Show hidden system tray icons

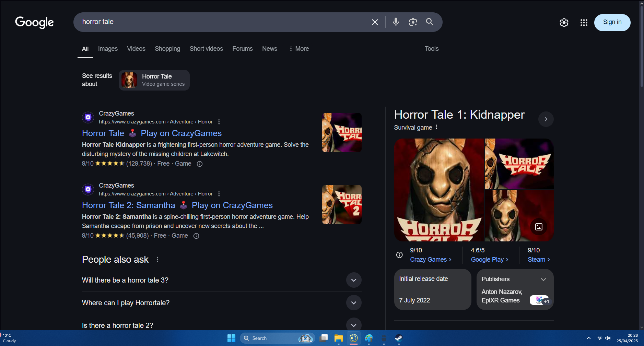(x=589, y=338)
